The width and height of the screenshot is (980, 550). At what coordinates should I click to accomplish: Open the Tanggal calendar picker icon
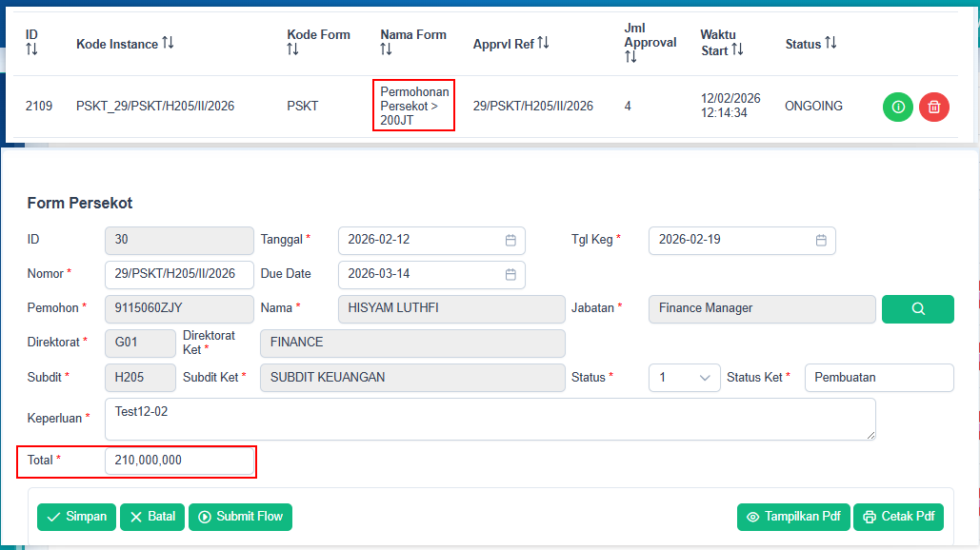pyautogui.click(x=510, y=241)
